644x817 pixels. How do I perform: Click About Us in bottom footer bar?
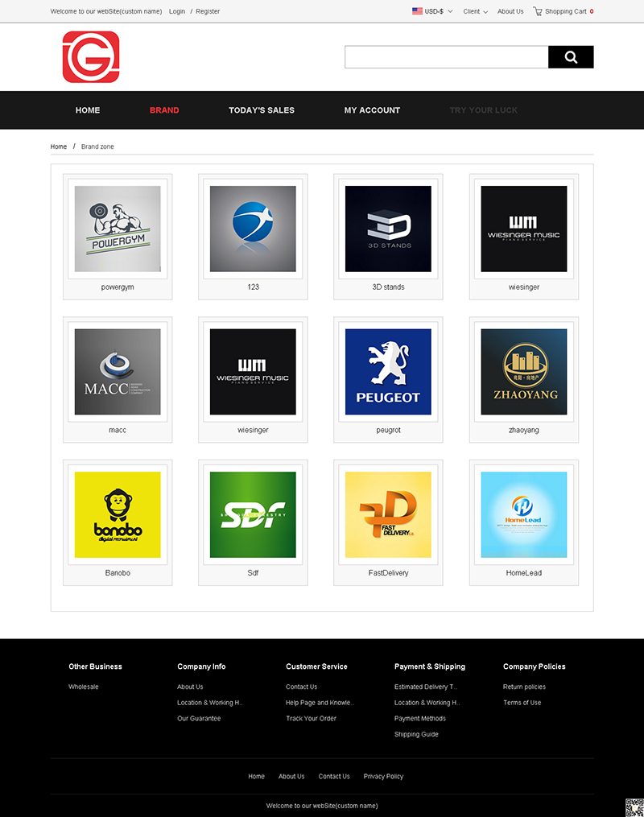(x=291, y=777)
